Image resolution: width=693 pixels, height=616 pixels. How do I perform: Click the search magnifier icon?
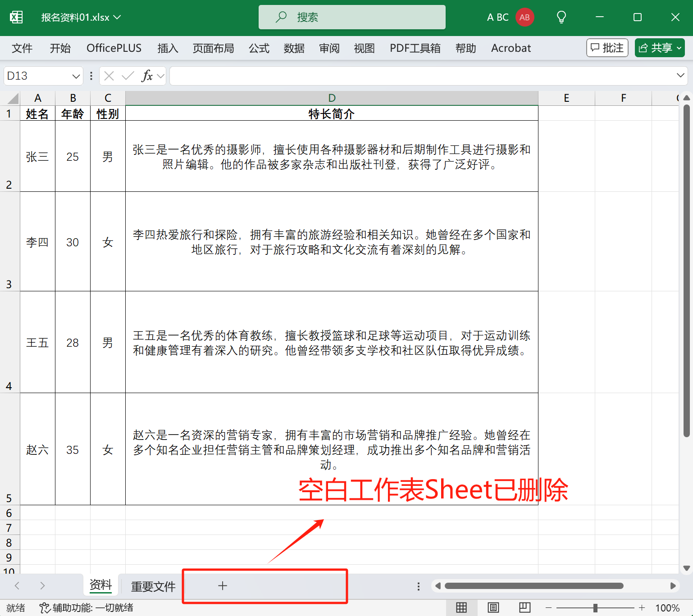281,17
